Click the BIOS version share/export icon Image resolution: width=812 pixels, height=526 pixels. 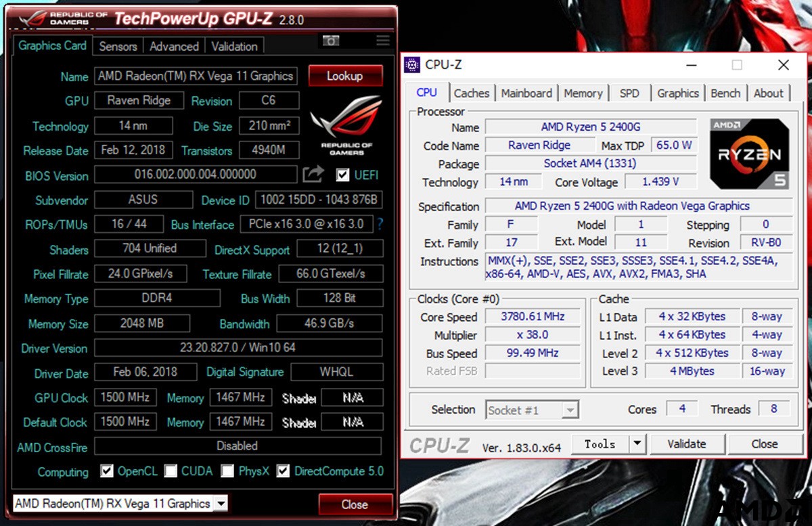click(313, 175)
